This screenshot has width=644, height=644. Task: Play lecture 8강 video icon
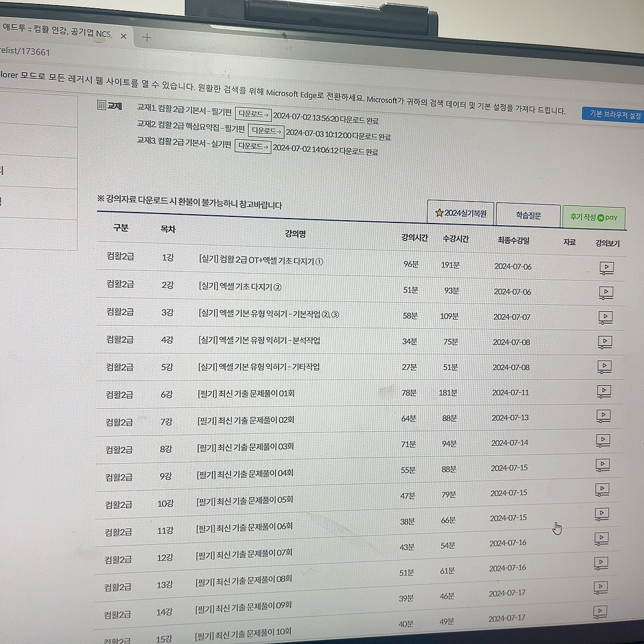click(x=603, y=441)
